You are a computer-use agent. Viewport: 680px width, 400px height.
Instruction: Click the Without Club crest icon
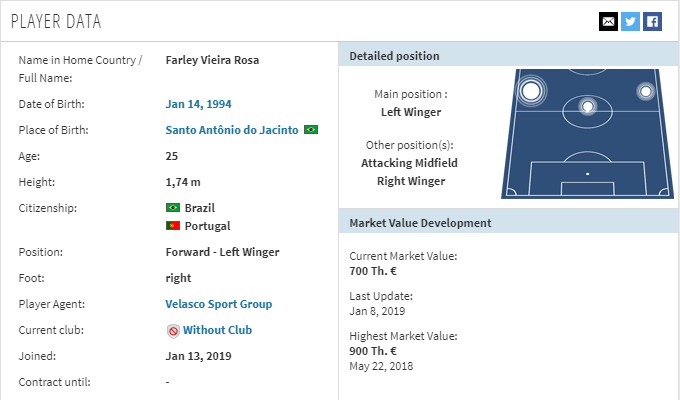tap(173, 331)
